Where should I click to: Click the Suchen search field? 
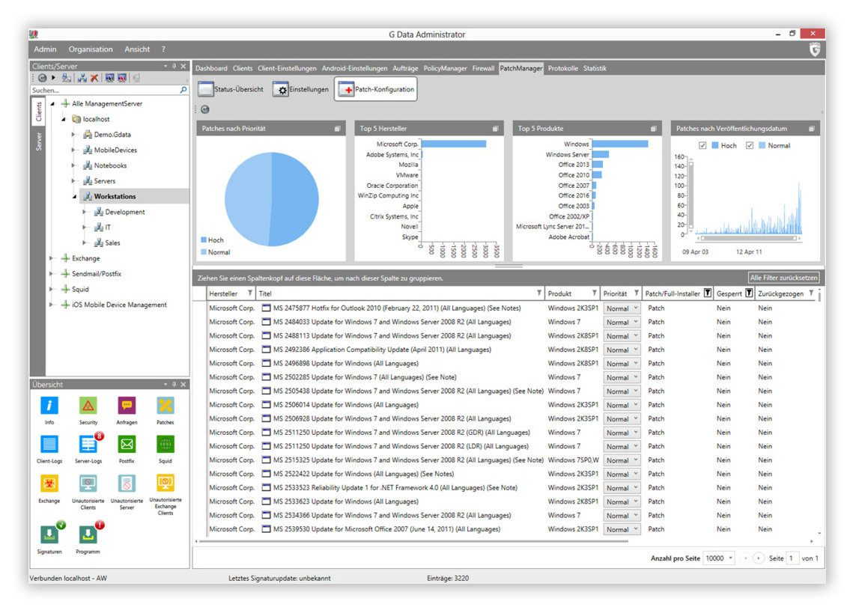click(x=97, y=90)
